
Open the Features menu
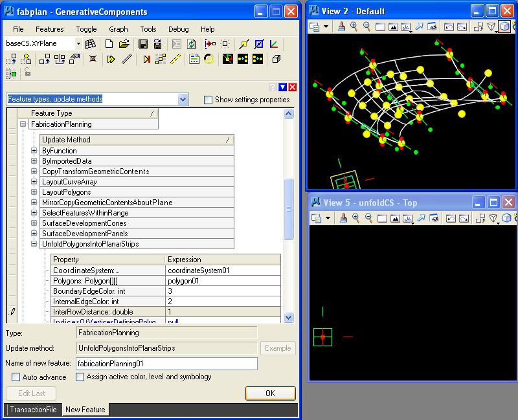coord(50,29)
